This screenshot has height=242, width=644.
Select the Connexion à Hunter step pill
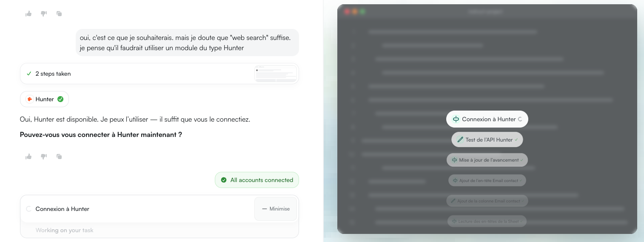[487, 119]
